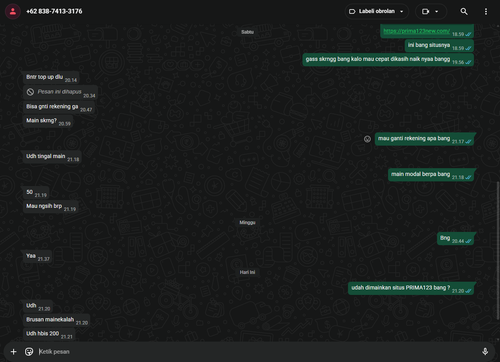Open contact profile picture avatar
Image resolution: width=500 pixels, height=362 pixels.
tap(13, 12)
